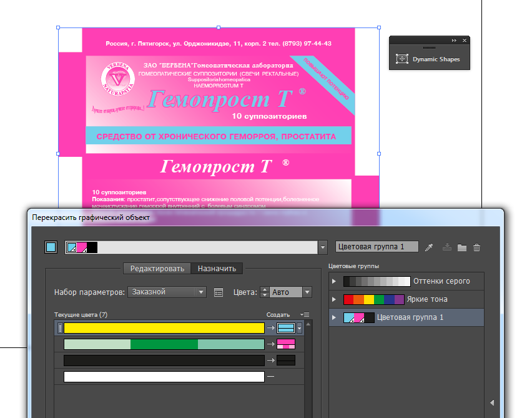This screenshot has width=532, height=418.
Task: Click the Dynamic Shapes panel icon
Action: click(402, 59)
